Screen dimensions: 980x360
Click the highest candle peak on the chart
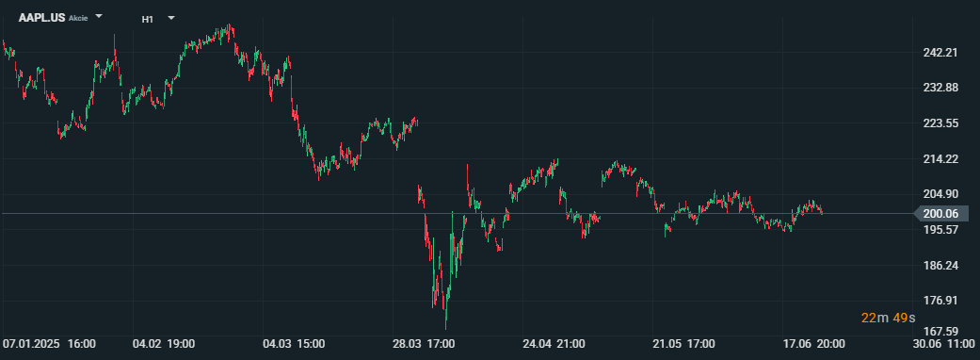tap(230, 27)
